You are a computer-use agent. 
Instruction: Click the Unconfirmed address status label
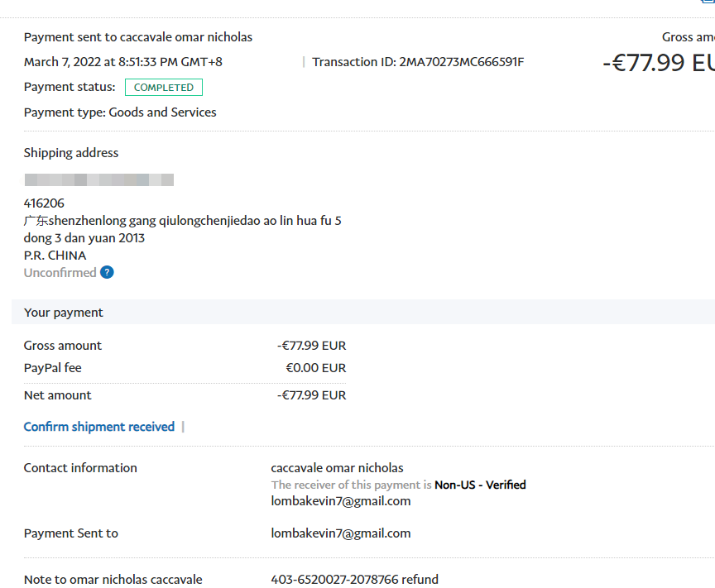(x=60, y=273)
